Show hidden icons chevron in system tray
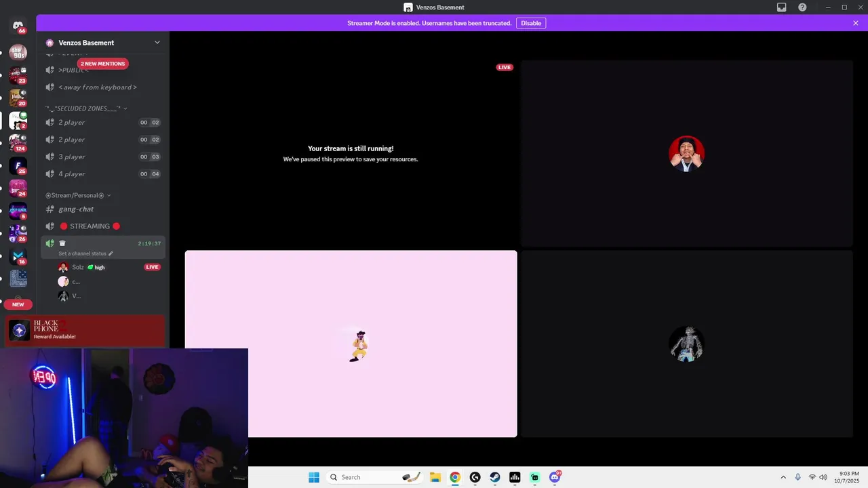 pos(783,477)
